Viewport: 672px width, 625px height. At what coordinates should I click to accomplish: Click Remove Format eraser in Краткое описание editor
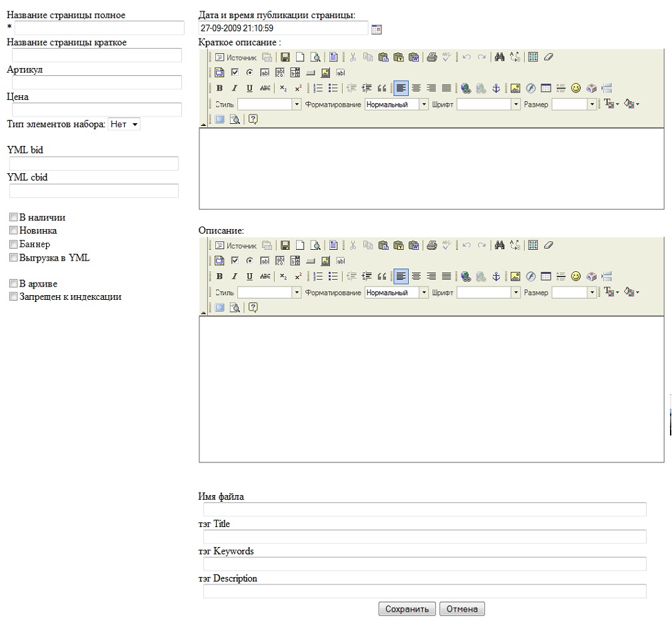(x=548, y=57)
